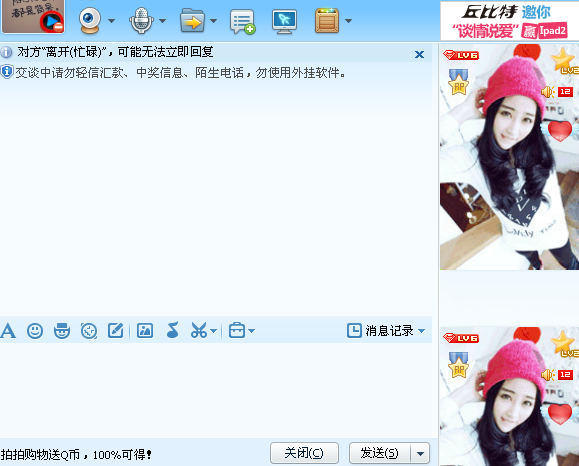The image size is (579, 466).
Task: Click inside the message input box
Action: click(x=216, y=390)
